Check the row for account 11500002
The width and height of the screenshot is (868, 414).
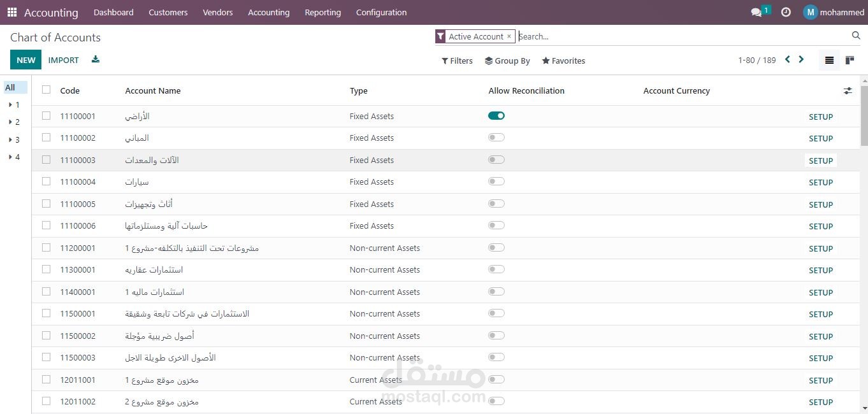pyautogui.click(x=46, y=335)
